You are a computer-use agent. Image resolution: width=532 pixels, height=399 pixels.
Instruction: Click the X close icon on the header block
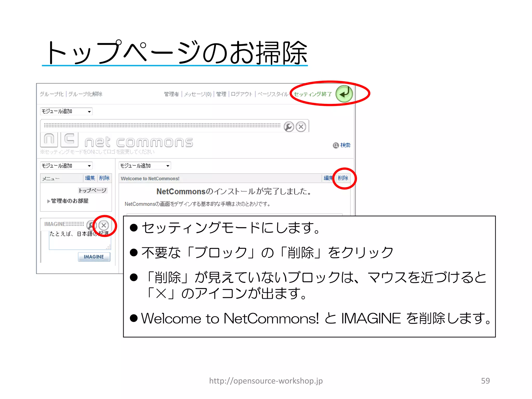[301, 127]
